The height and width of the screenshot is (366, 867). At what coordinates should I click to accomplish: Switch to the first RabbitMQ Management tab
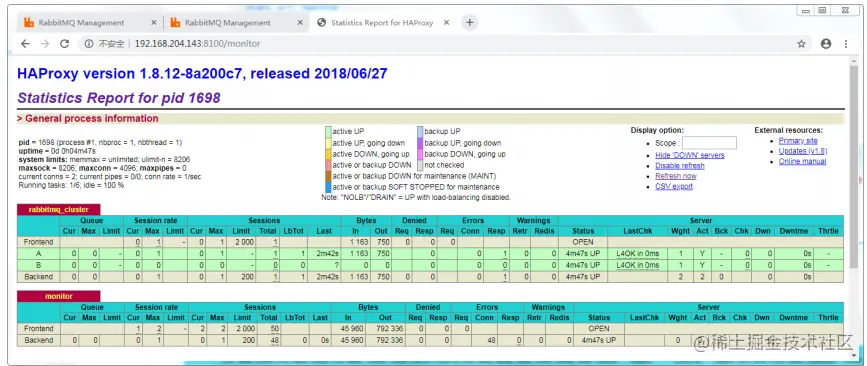coord(81,23)
